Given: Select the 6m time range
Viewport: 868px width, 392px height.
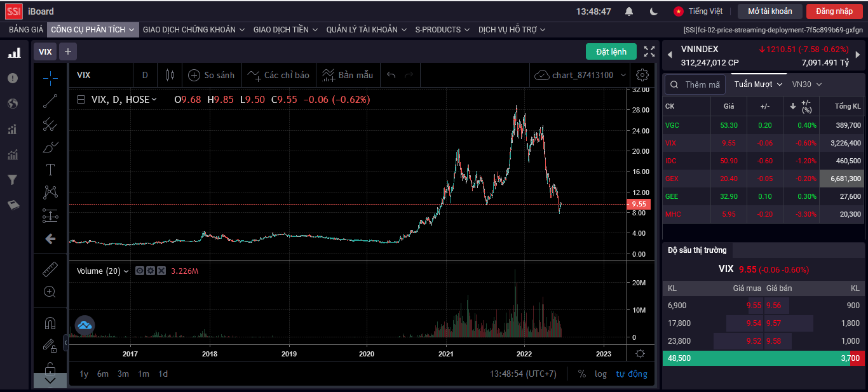Looking at the screenshot, I should pyautogui.click(x=103, y=374).
